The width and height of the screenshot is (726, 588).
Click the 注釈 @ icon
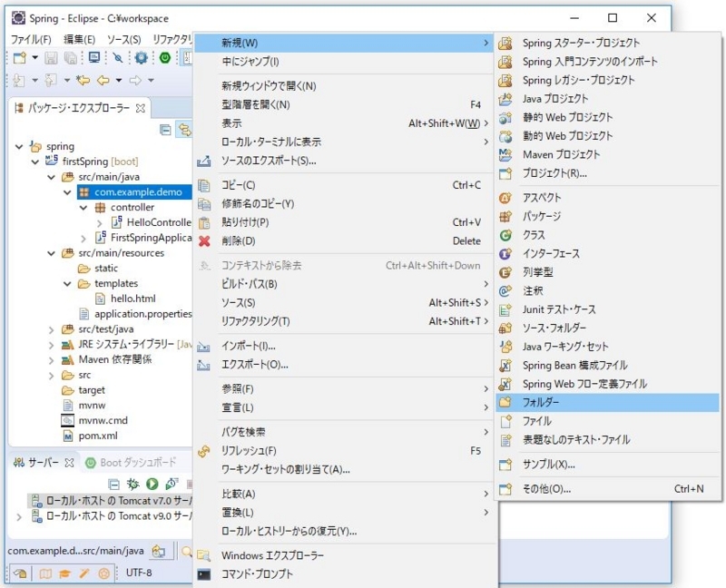click(x=505, y=290)
